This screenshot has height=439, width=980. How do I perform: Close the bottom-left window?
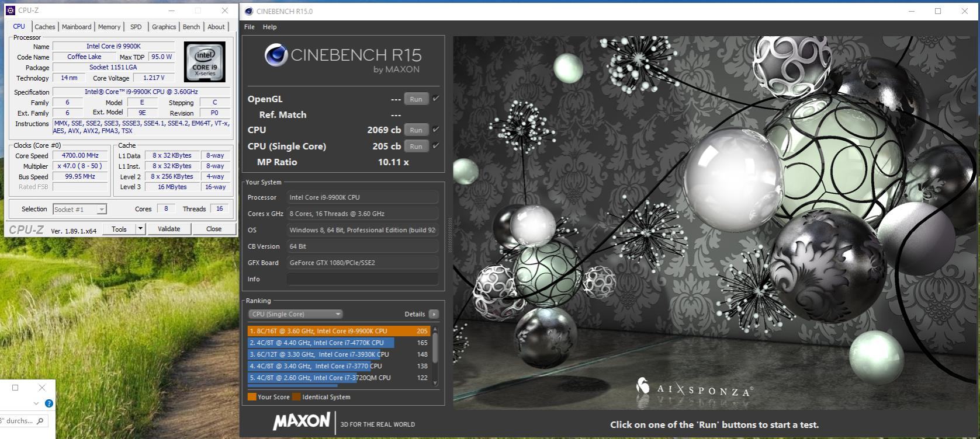(41, 388)
